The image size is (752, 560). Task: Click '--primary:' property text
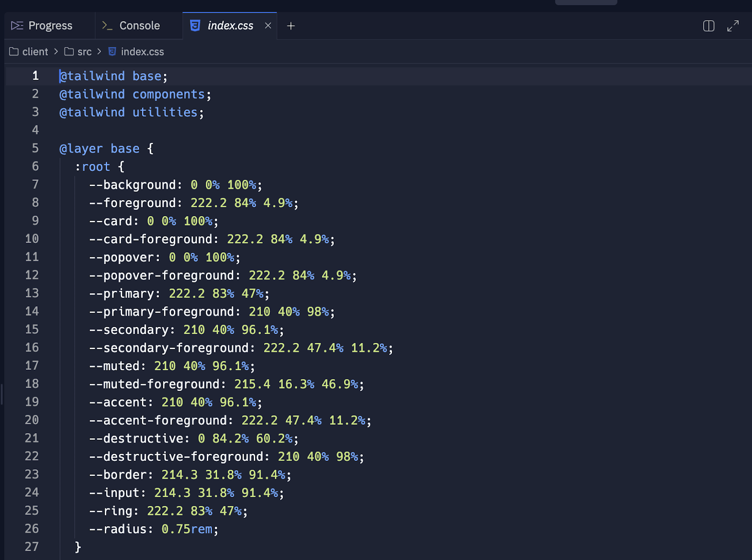[125, 294]
